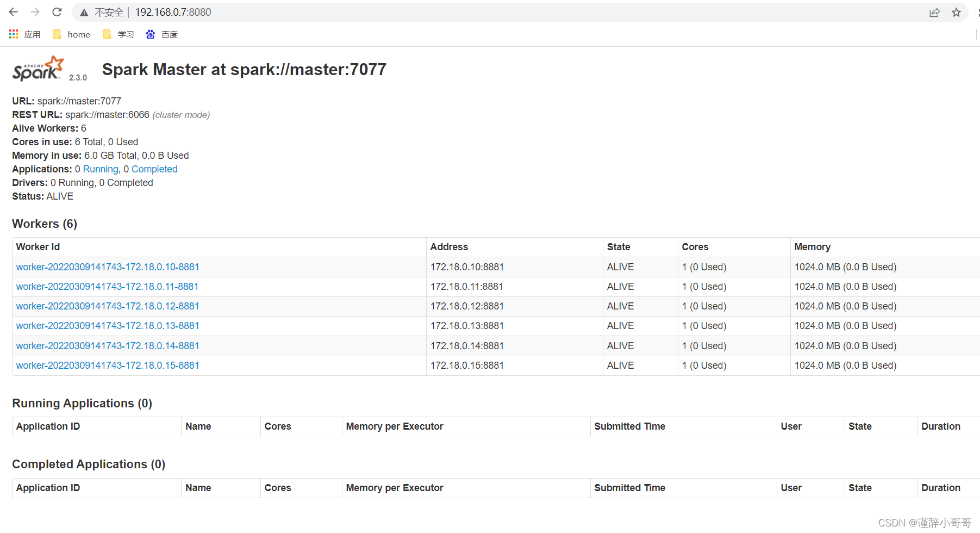Open worker 172.18.0.12-8881 link
The width and height of the screenshot is (980, 533).
click(x=108, y=306)
